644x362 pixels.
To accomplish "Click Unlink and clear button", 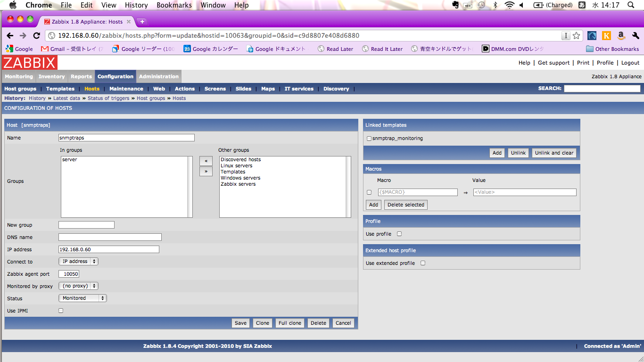I will [x=554, y=153].
